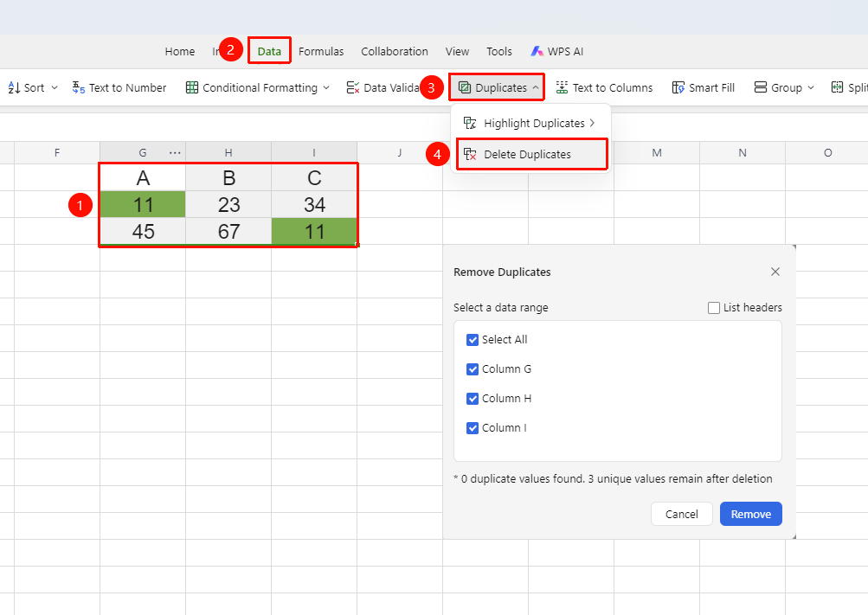868x615 pixels.
Task: Select the header cell containing B
Action: point(228,177)
